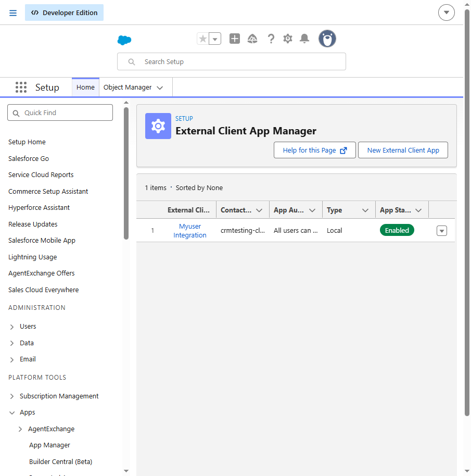Open the Setup gear menu icon
Screen dimensions: 471x476
pyautogui.click(x=287, y=39)
